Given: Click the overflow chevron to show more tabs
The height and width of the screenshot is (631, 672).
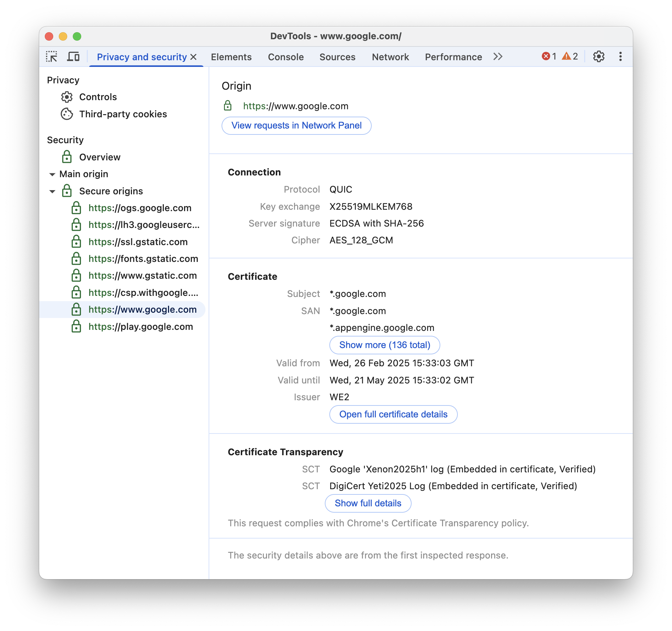Looking at the screenshot, I should [x=498, y=57].
